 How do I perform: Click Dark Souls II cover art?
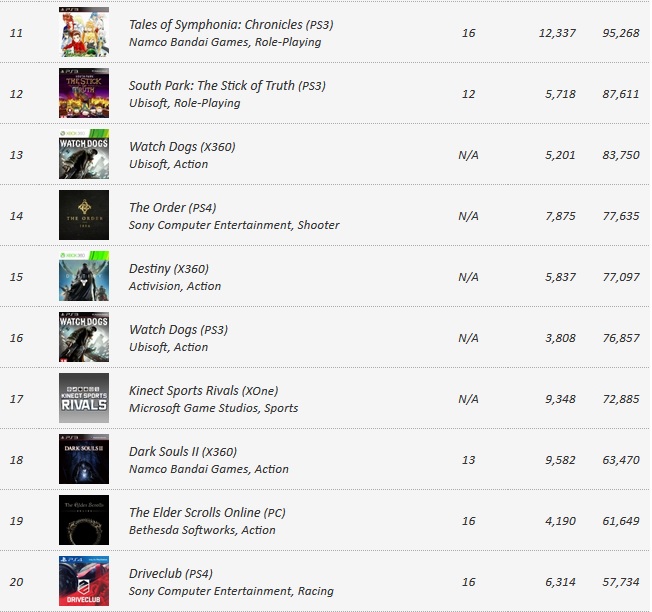pyautogui.click(x=84, y=459)
